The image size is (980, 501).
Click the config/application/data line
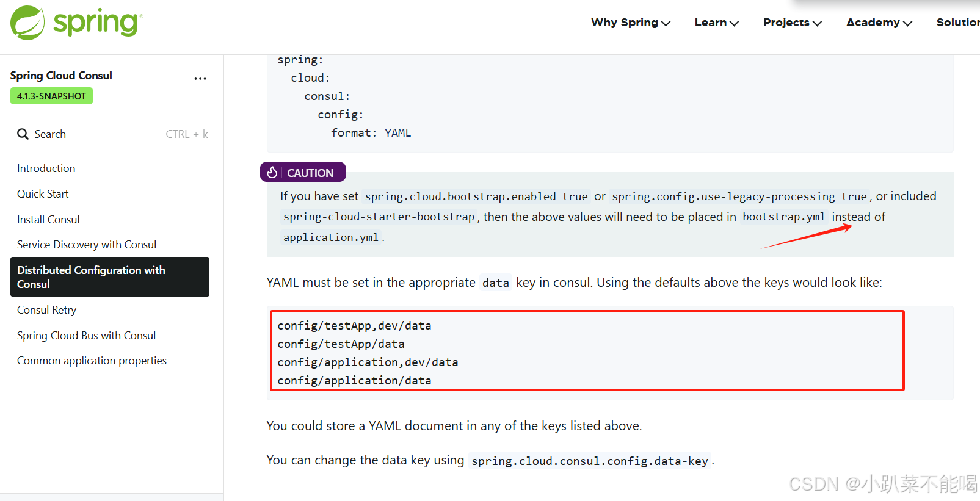(355, 381)
